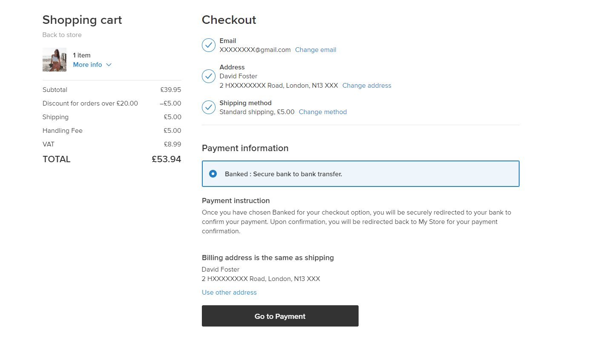This screenshot has width=589, height=364.
Task: Click the Email step checkmark icon
Action: 208,45
